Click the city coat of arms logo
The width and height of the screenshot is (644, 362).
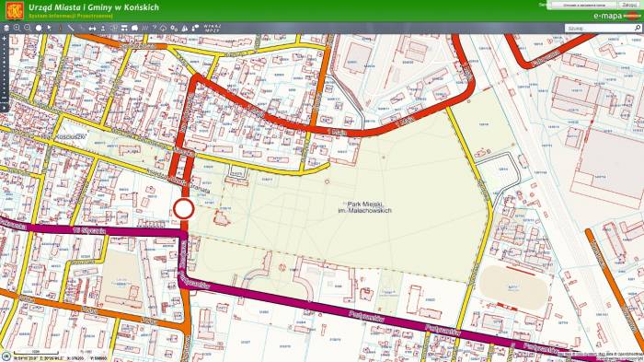coord(15,11)
